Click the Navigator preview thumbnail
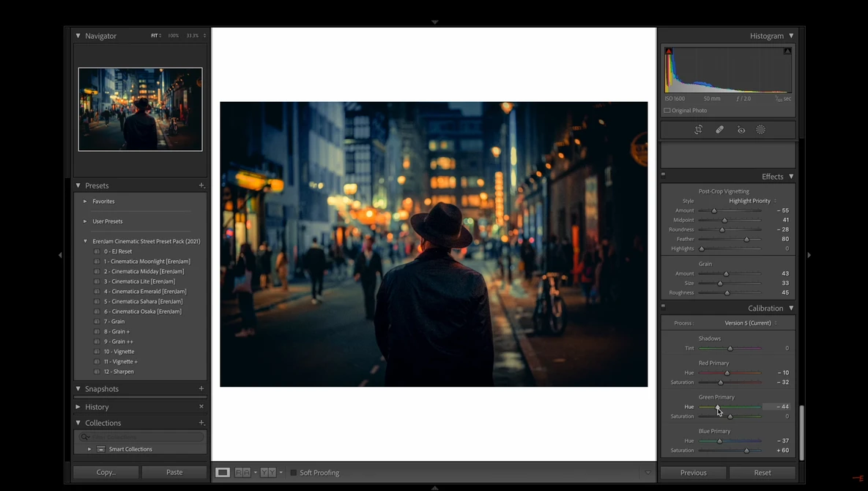The image size is (868, 491). pos(140,109)
